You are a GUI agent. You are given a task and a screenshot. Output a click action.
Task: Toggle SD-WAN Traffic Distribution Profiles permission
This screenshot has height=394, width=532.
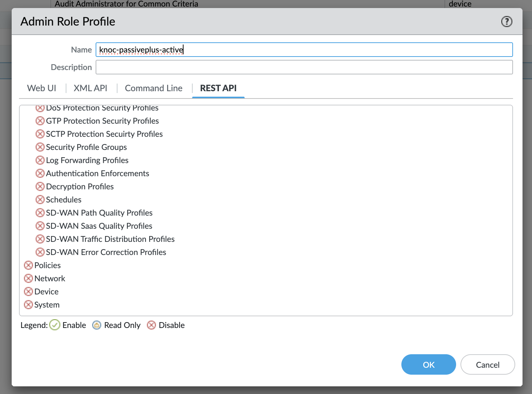click(x=40, y=239)
